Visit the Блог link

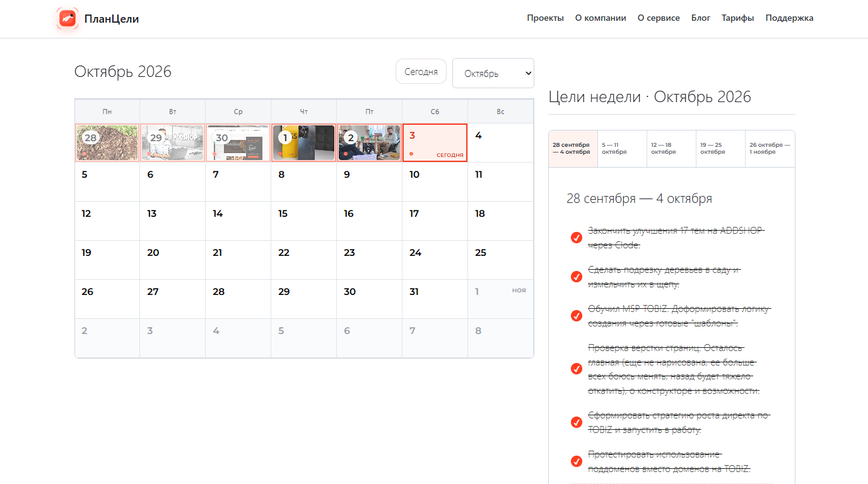coord(701,18)
